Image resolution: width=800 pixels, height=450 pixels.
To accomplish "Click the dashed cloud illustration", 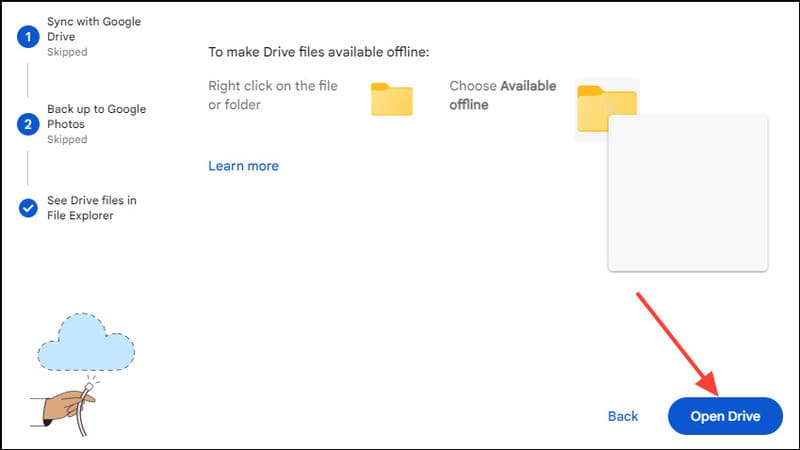I will pyautogui.click(x=86, y=342).
